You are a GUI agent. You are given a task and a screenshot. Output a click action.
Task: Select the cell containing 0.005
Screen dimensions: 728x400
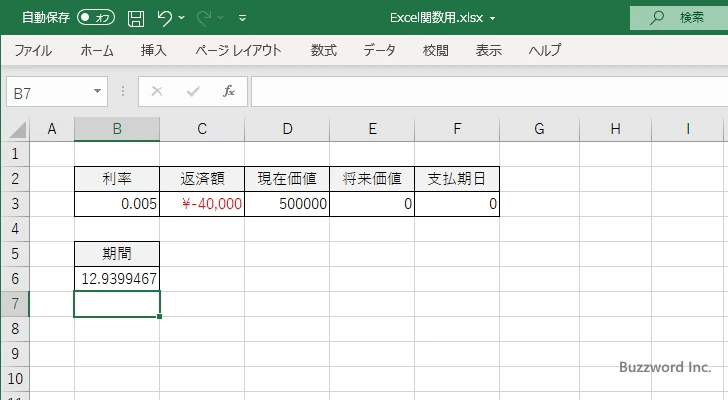coord(117,204)
